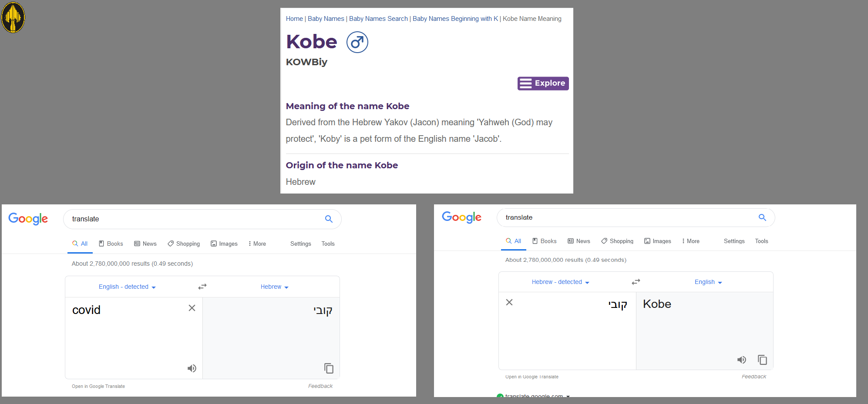Select the Shopping tab in left window

pos(184,244)
